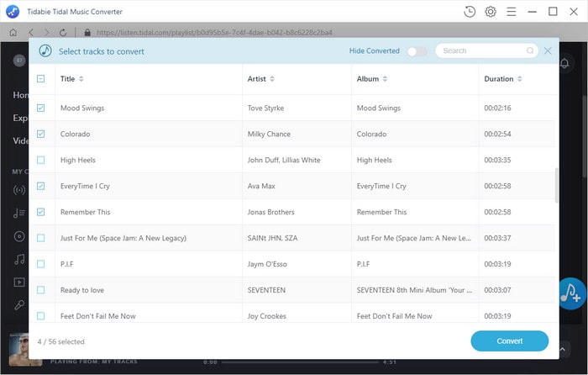Click the now playing album thumbnail
The width and height of the screenshot is (588, 375).
click(x=25, y=350)
